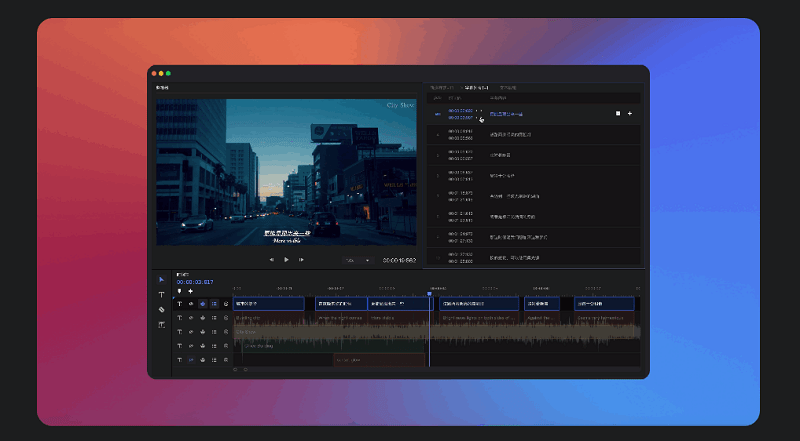Viewport: 800px width, 441px height.
Task: Select the arrow selection tool
Action: click(x=162, y=280)
